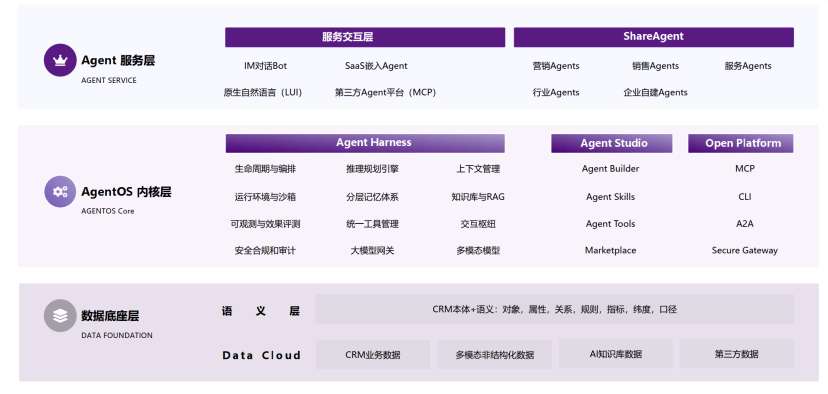Click 企业自建Agents
The width and height of the screenshot is (828, 394).
pyautogui.click(x=655, y=92)
